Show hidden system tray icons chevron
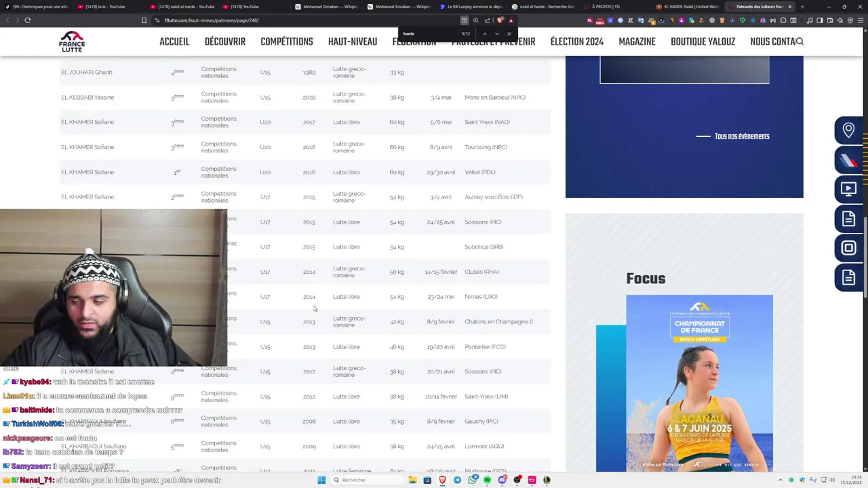The image size is (868, 488). pyautogui.click(x=781, y=480)
